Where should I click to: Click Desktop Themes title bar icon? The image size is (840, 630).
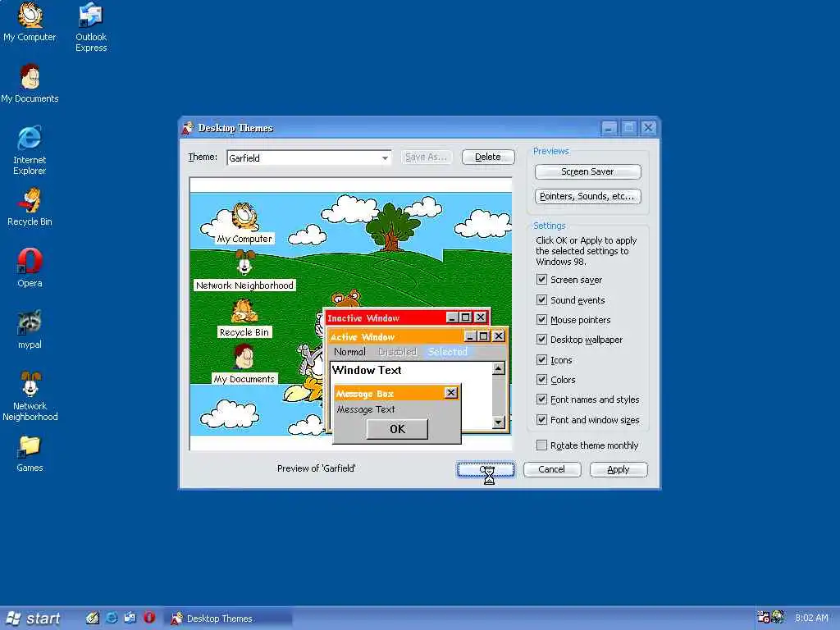(188, 128)
